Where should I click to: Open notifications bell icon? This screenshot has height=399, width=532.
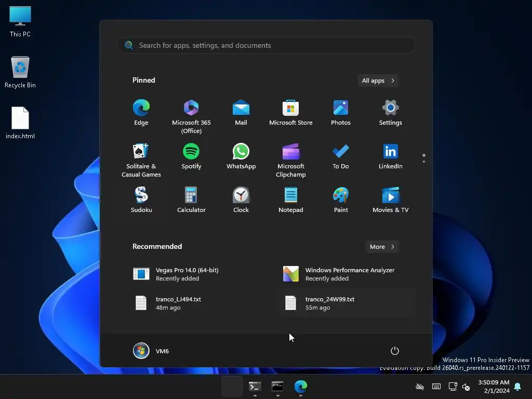(x=518, y=387)
